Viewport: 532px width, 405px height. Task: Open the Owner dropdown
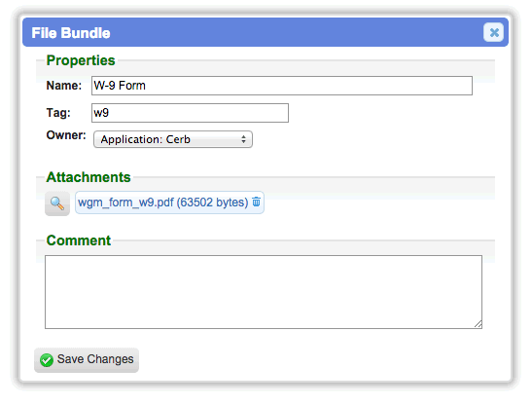(x=173, y=139)
